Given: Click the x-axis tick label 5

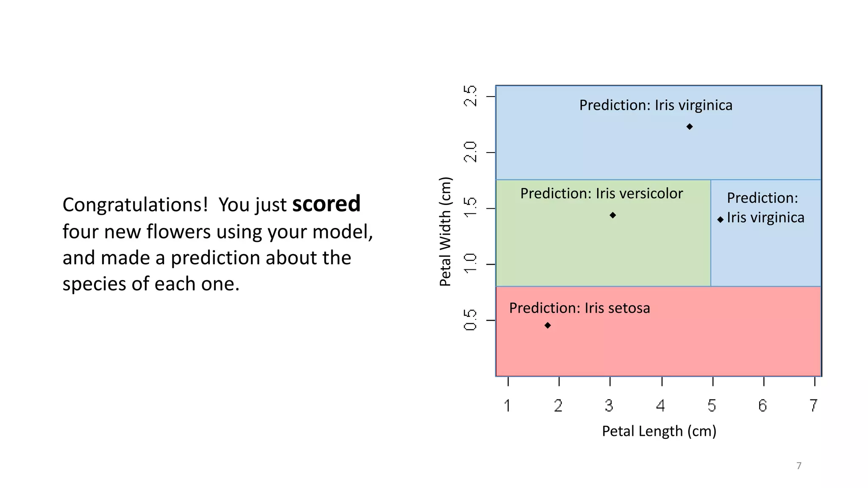Looking at the screenshot, I should [x=712, y=405].
